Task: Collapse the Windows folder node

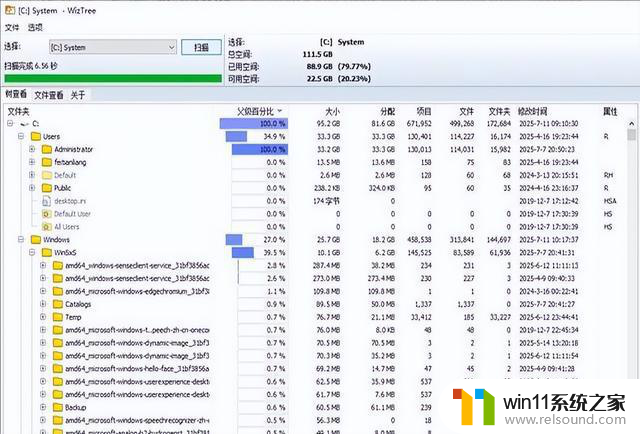Action: (21, 240)
